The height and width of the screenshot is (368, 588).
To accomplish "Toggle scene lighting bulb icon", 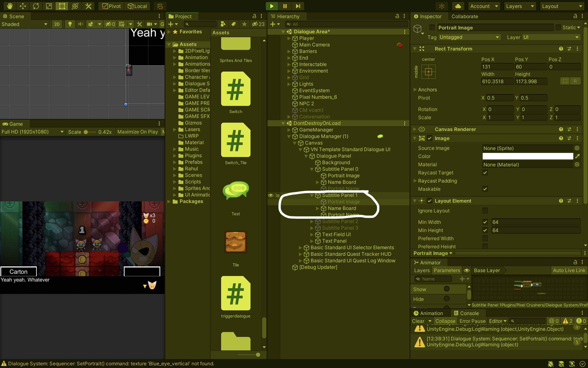I will (70, 24).
